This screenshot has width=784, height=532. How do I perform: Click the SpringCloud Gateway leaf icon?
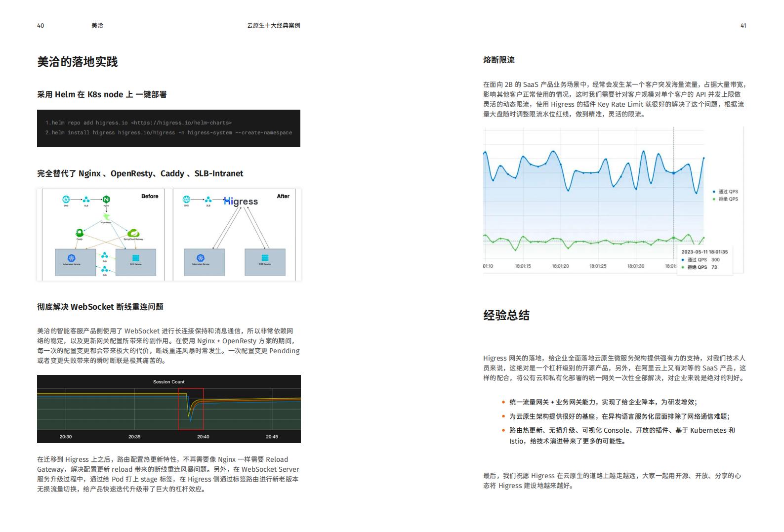tap(133, 233)
